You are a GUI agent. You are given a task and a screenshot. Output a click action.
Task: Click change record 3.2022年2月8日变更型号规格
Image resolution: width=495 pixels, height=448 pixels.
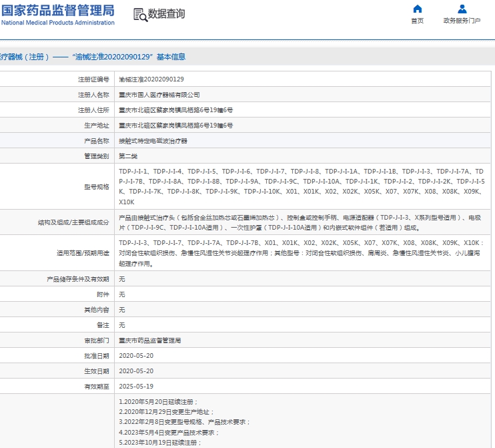[x=184, y=422]
